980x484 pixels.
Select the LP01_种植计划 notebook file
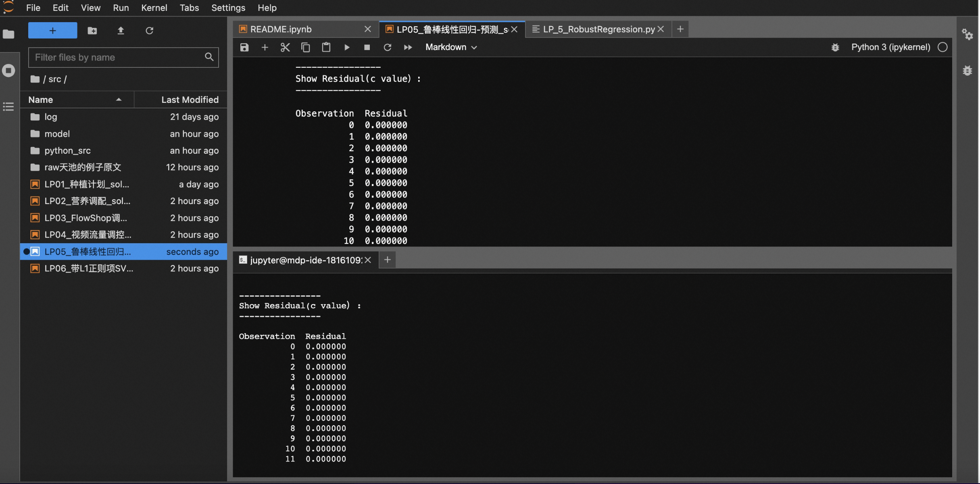(x=123, y=184)
